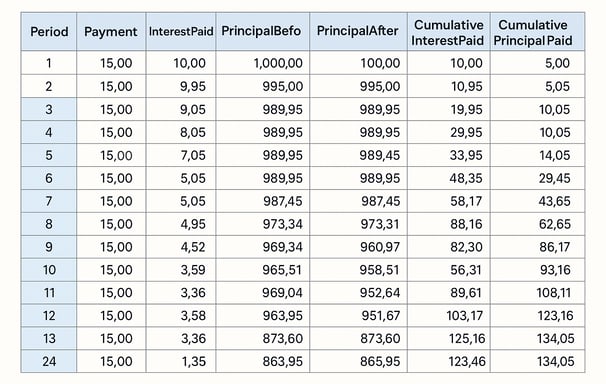Image resolution: width=606 pixels, height=384 pixels.
Task: Click the 1,000,00 PrincipalBefo cell
Action: click(262, 63)
